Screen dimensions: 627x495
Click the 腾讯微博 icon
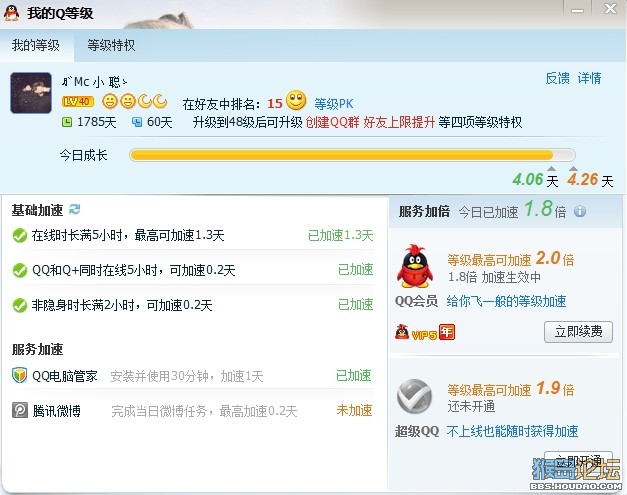coord(20,410)
